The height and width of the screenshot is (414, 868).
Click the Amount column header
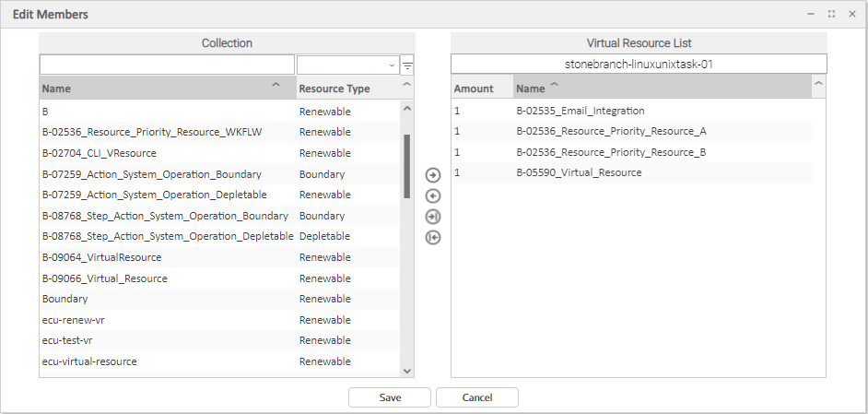(474, 89)
